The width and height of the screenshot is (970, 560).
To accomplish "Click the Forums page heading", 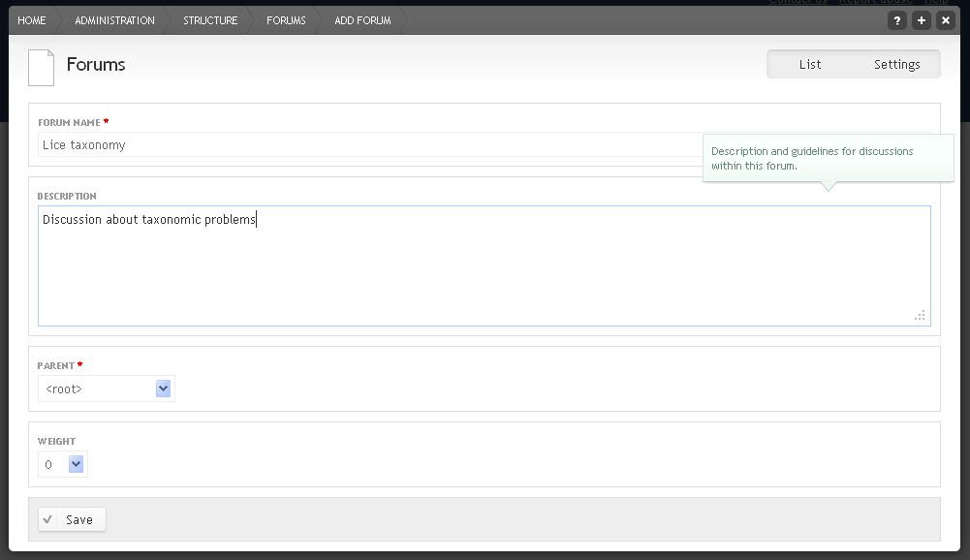I will pyautogui.click(x=96, y=64).
